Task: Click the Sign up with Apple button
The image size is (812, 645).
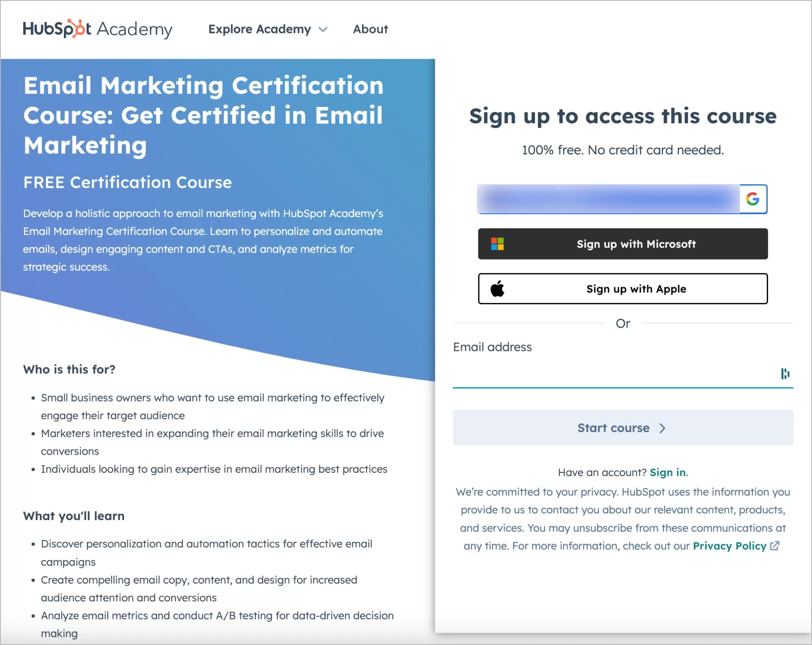Action: 622,288
